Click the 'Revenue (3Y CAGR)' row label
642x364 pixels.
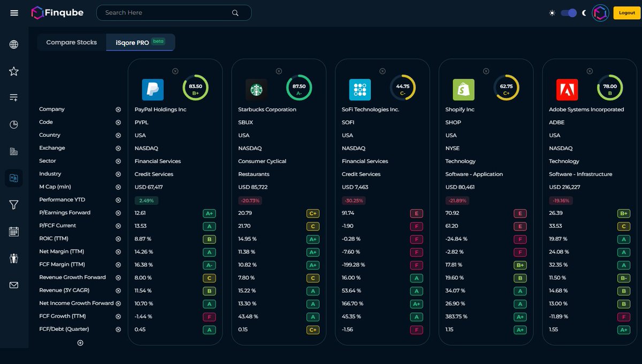64,290
